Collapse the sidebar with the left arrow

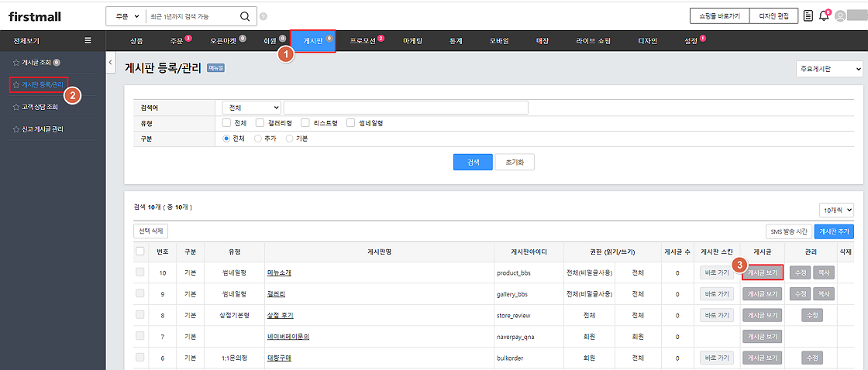110,61
